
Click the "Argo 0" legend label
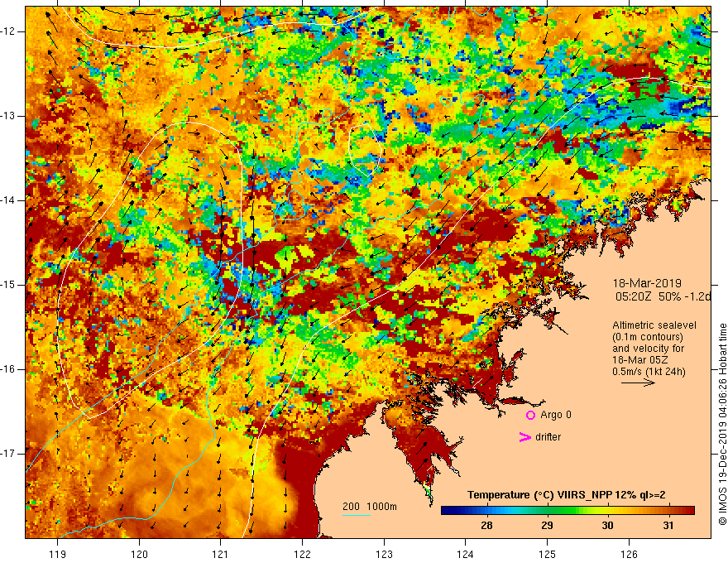[x=556, y=415]
